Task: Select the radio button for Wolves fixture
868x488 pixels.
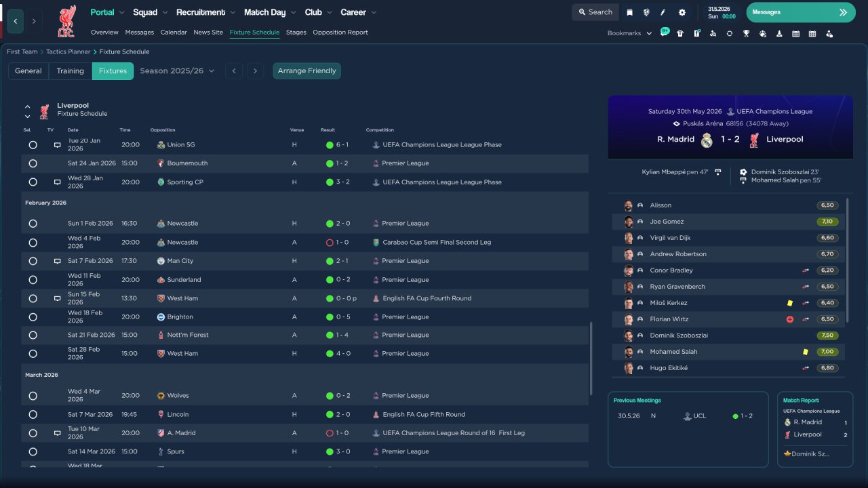Action: pos(33,396)
